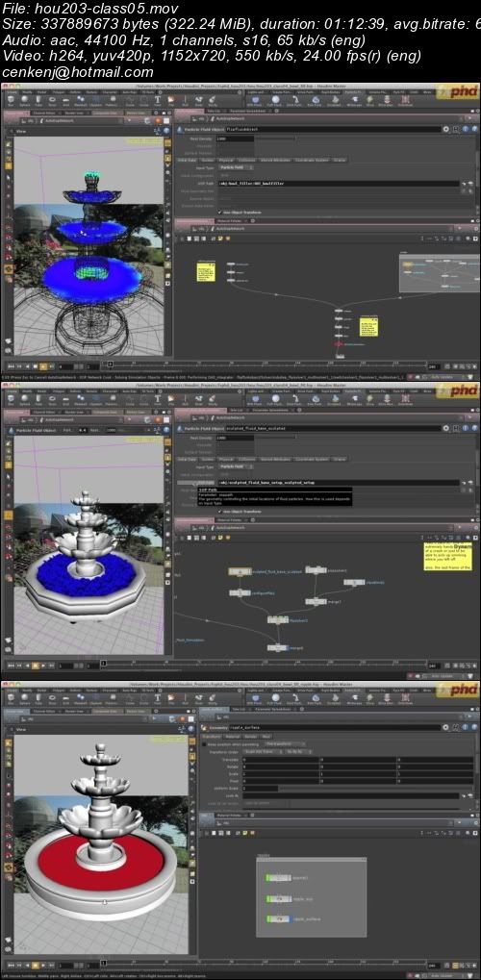Select the flipsolver1 node in DOP network
Viewport: 481px width, 980px height.
click(x=278, y=619)
